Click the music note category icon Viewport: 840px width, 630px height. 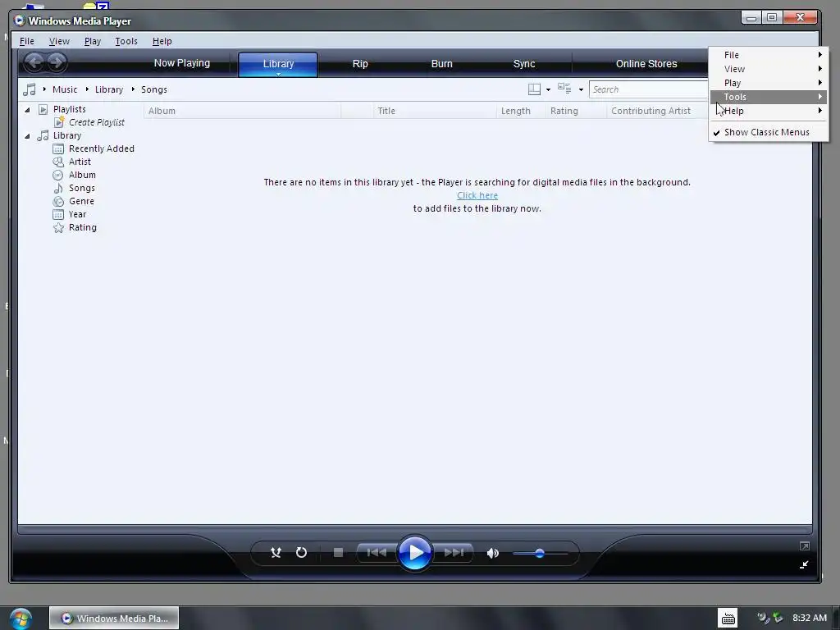[30, 89]
